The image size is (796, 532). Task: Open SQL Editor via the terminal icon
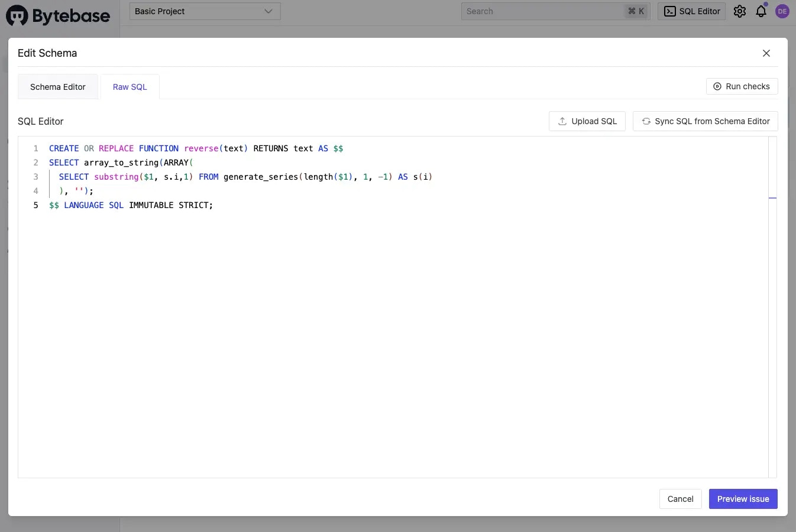(x=670, y=11)
